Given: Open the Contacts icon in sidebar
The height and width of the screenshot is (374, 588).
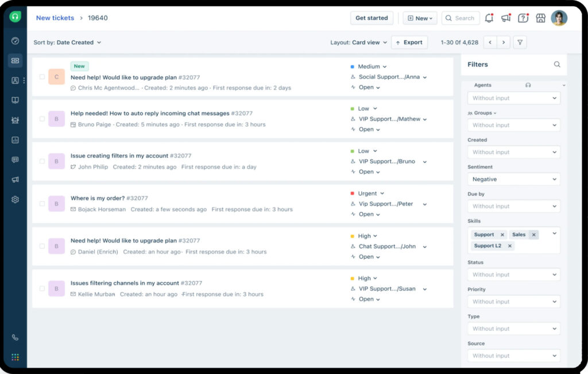Looking at the screenshot, I should pyautogui.click(x=15, y=80).
